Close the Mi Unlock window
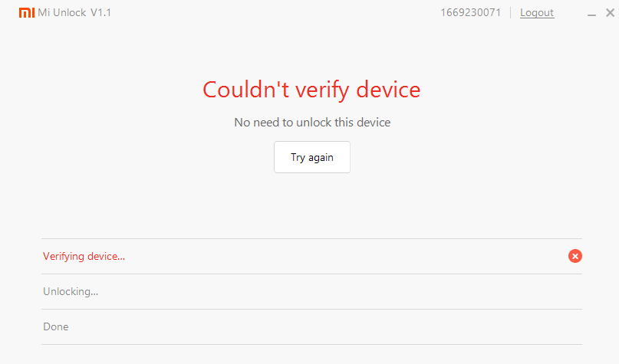The width and height of the screenshot is (619, 364). (x=608, y=13)
